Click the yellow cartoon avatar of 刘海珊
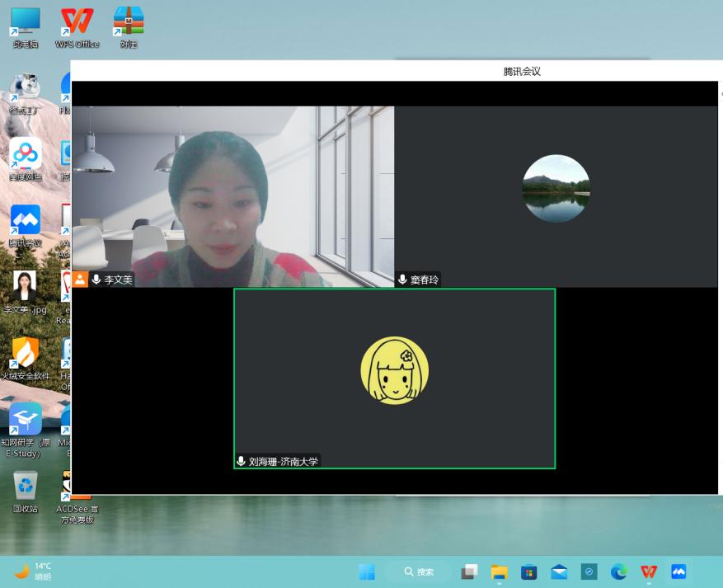The height and width of the screenshot is (588, 723). click(x=394, y=370)
